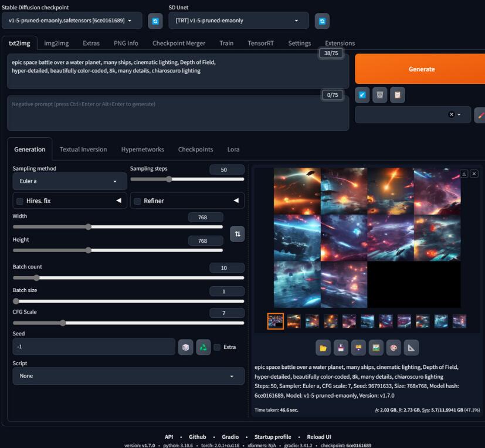Enable the Refiner checkbox
485x448 pixels.
point(137,201)
